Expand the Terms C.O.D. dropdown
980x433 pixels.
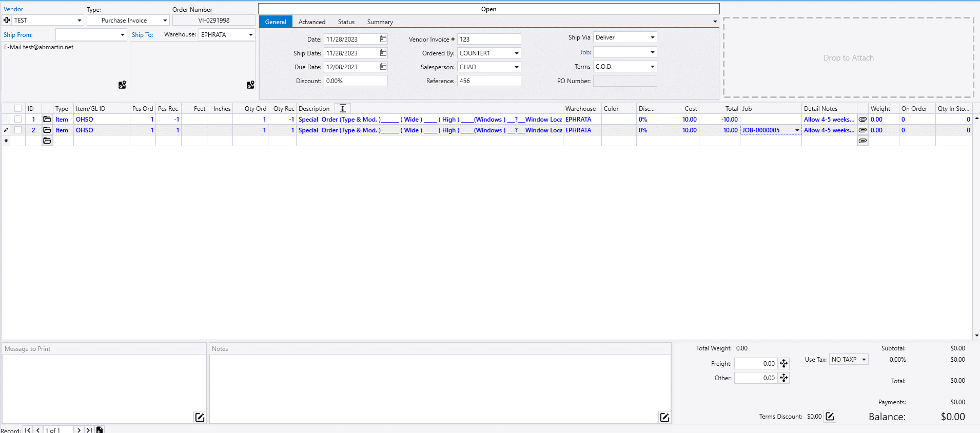click(x=652, y=67)
